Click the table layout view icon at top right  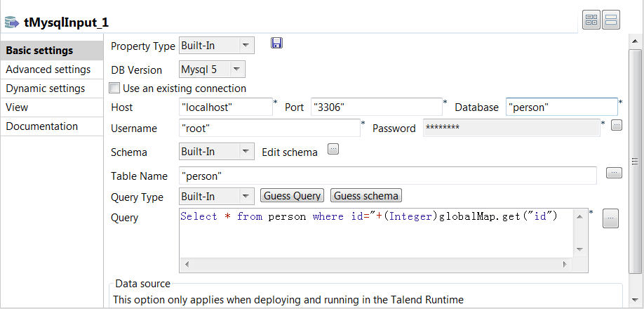tap(591, 21)
